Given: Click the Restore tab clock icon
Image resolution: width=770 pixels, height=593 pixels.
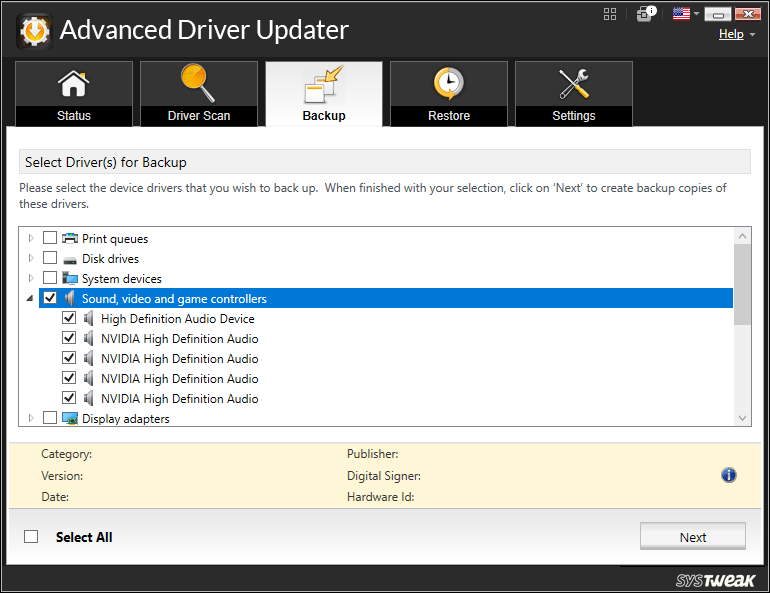Looking at the screenshot, I should click(x=448, y=83).
